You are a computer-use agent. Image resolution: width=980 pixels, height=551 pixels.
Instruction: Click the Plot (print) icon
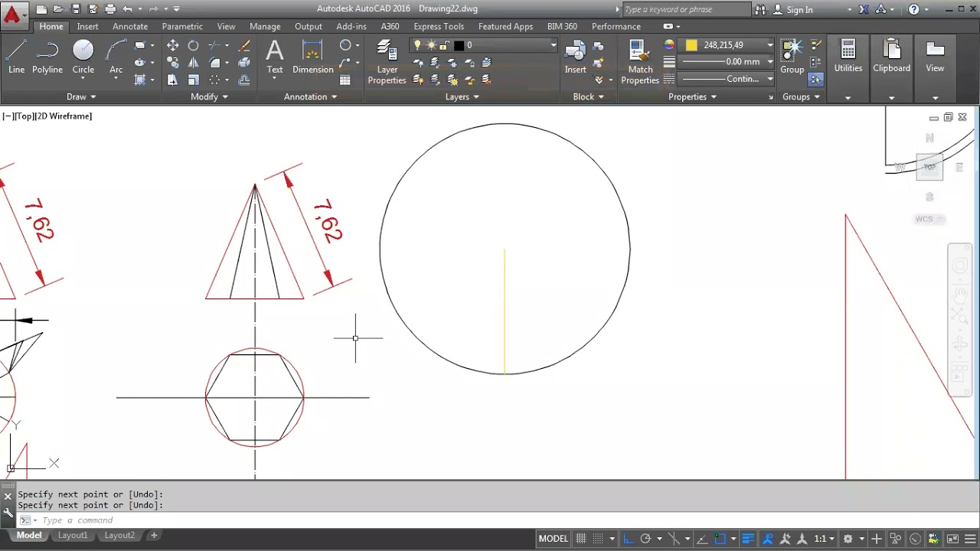point(110,9)
